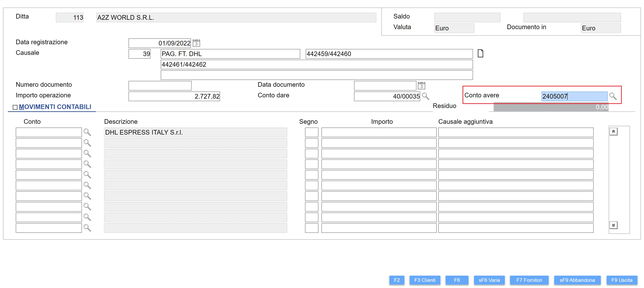Open calendar picker for Data documento

click(421, 86)
